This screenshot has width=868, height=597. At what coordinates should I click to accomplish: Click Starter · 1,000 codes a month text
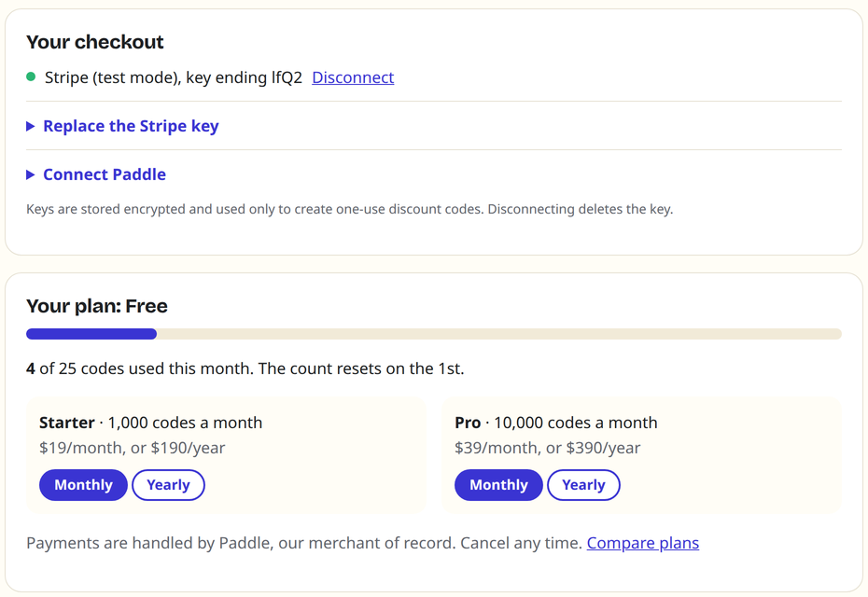point(150,423)
